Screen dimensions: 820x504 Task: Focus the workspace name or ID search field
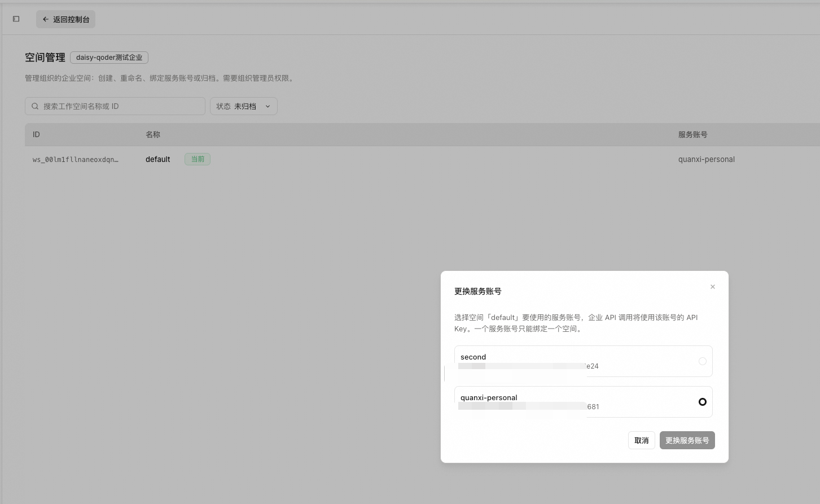[115, 106]
